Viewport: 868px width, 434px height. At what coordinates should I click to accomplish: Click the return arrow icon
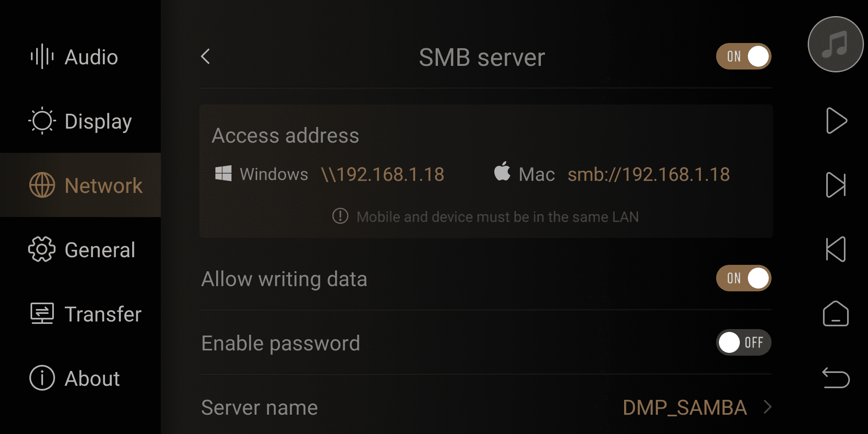(x=836, y=378)
